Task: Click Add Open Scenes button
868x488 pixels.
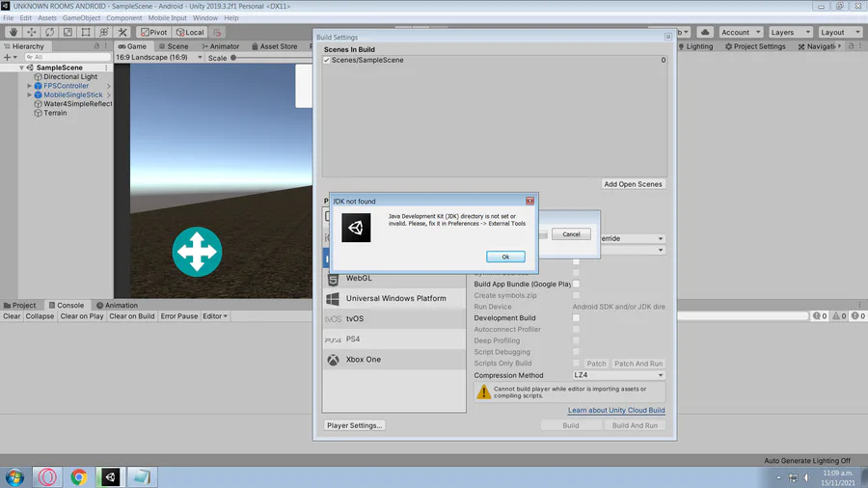Action: point(633,184)
